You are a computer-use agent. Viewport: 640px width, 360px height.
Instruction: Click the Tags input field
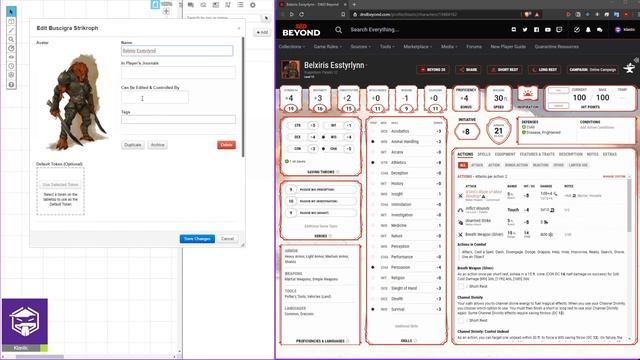coord(178,119)
